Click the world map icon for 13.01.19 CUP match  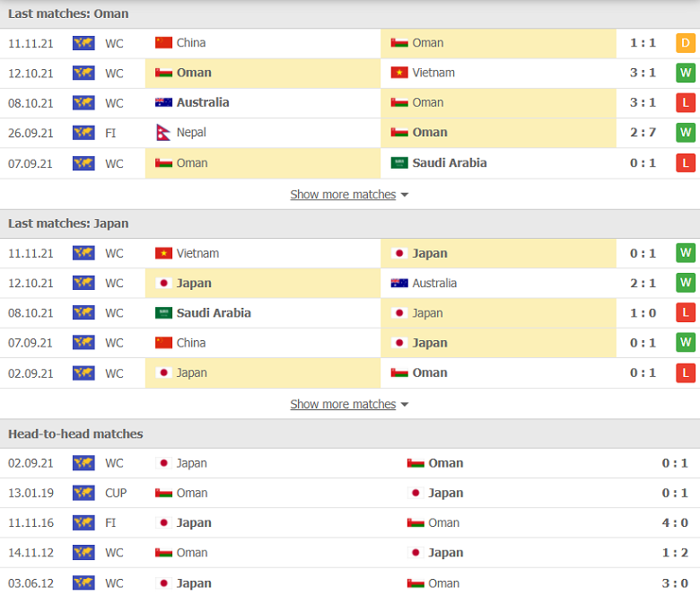83,493
